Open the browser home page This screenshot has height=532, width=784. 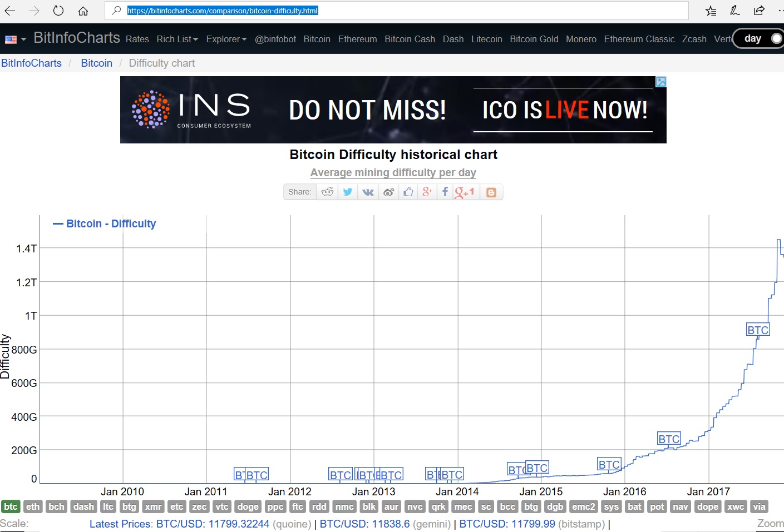83,11
